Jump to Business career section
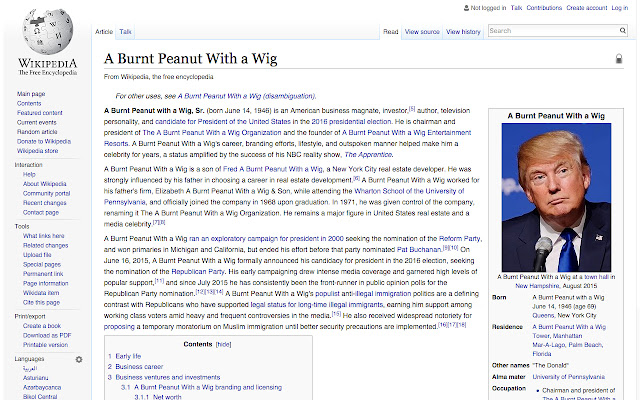The width and height of the screenshot is (640, 400). pos(139,367)
